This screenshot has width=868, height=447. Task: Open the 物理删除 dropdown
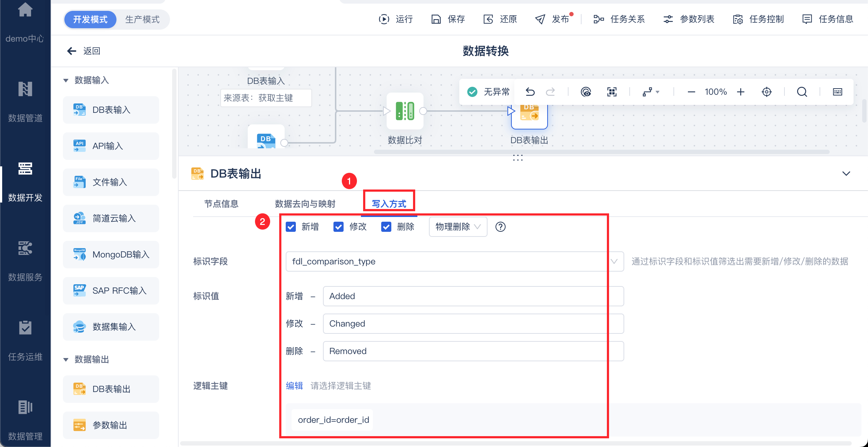coord(458,227)
